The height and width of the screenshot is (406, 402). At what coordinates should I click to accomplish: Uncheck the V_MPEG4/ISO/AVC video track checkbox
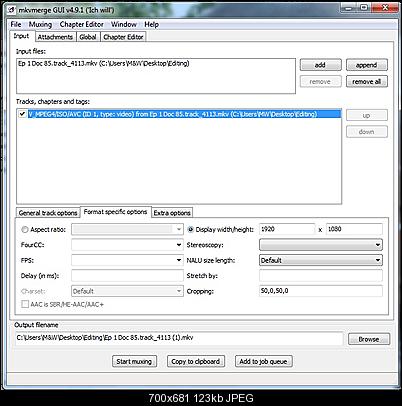pos(22,114)
